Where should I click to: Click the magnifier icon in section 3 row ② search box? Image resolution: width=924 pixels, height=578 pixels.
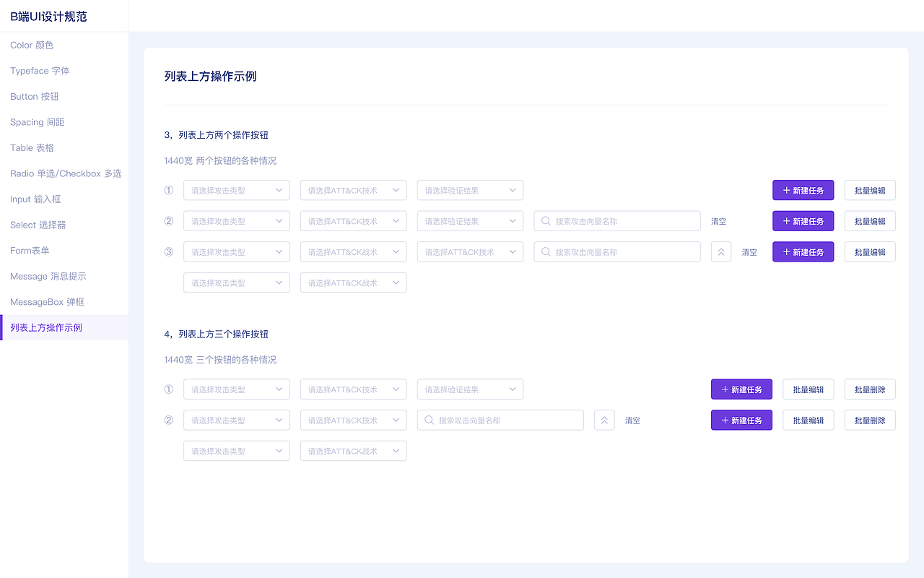click(x=546, y=221)
